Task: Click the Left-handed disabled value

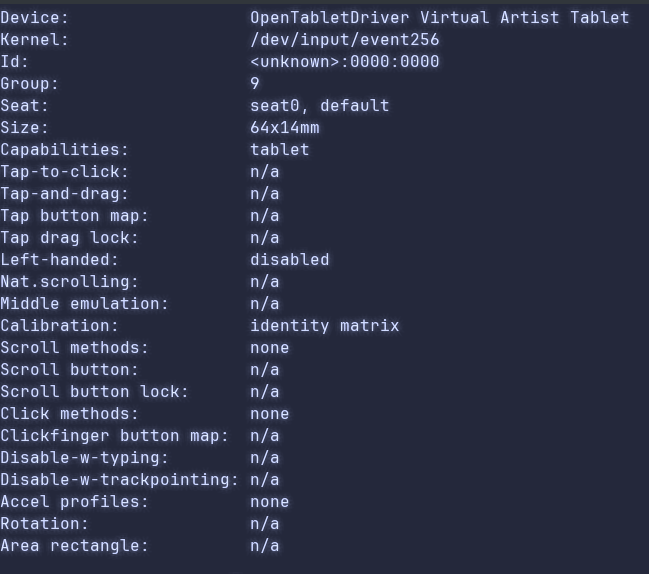Action: click(289, 260)
